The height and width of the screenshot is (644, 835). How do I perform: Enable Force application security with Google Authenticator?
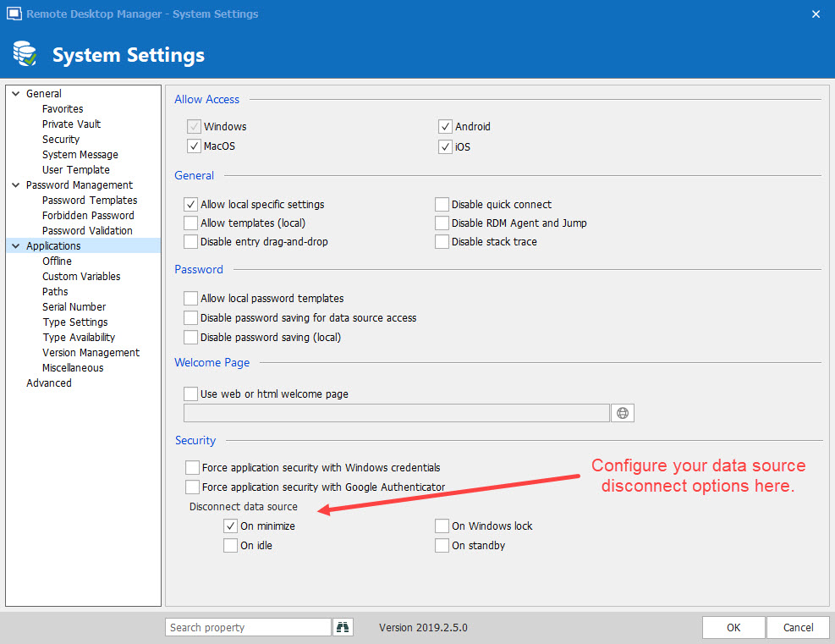(x=192, y=487)
